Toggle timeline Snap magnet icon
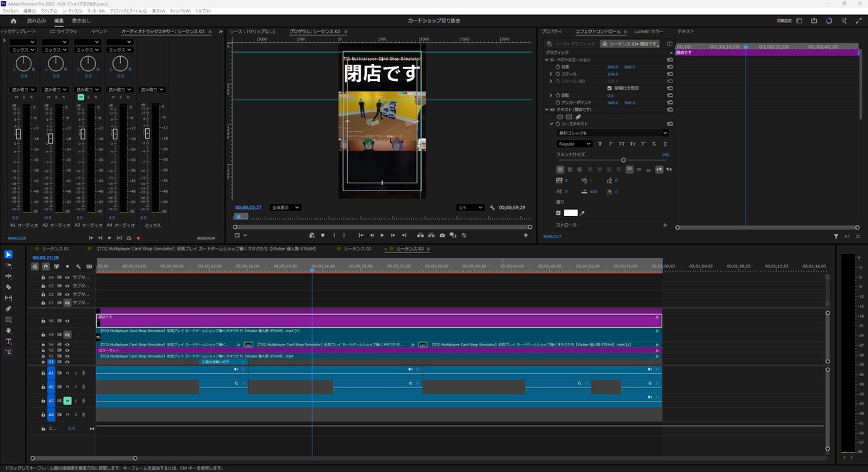The width and height of the screenshot is (868, 472). (x=46, y=267)
